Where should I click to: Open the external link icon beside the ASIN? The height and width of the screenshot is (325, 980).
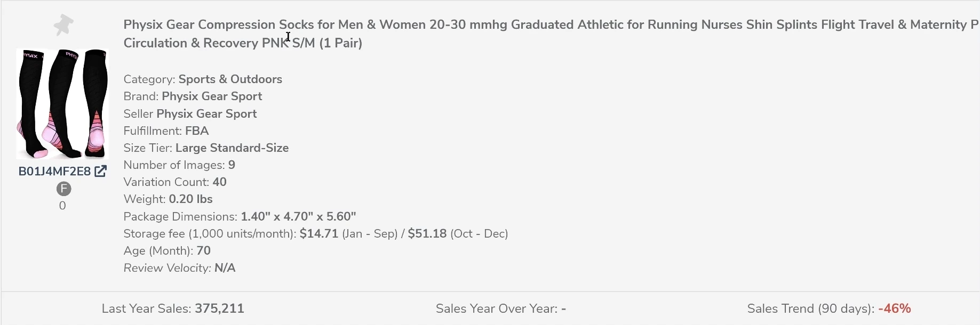point(100,171)
